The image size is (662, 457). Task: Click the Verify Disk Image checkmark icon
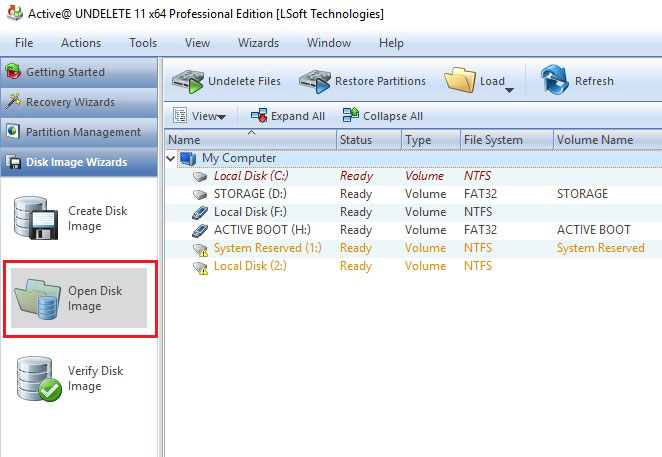[x=39, y=379]
